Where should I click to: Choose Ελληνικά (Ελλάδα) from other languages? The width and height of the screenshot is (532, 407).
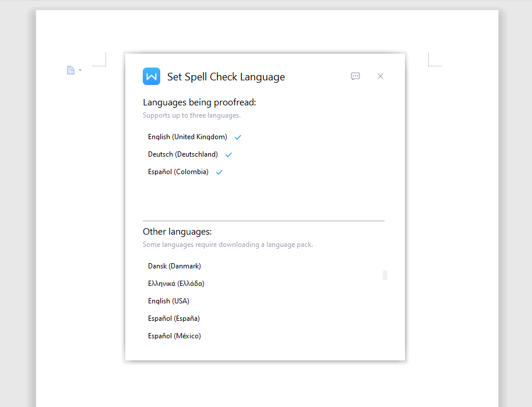point(176,284)
